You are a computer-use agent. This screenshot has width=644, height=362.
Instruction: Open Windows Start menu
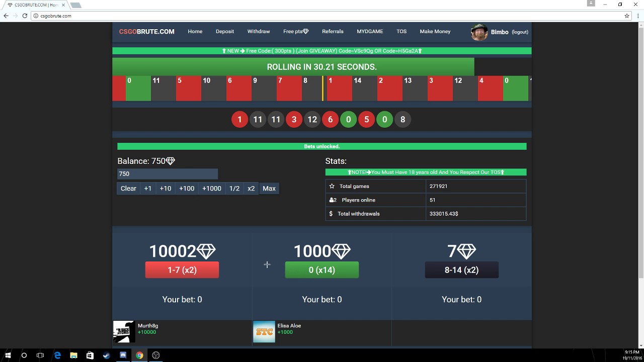click(8, 355)
